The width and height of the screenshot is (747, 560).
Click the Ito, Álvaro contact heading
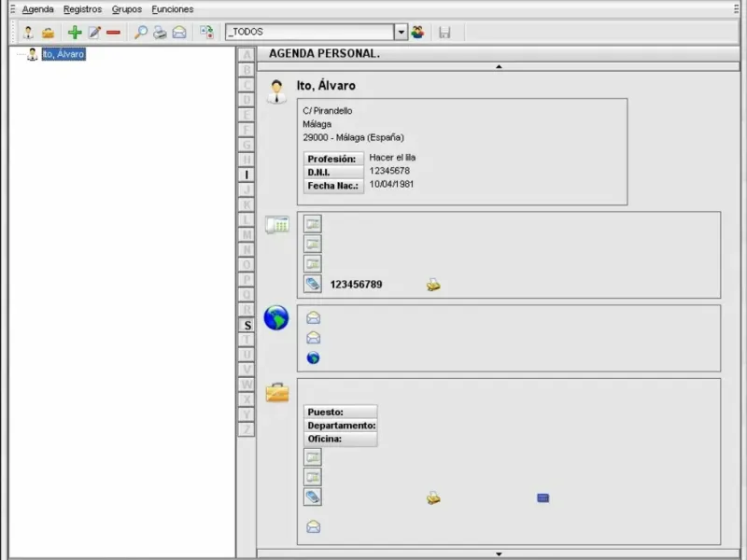pyautogui.click(x=326, y=86)
